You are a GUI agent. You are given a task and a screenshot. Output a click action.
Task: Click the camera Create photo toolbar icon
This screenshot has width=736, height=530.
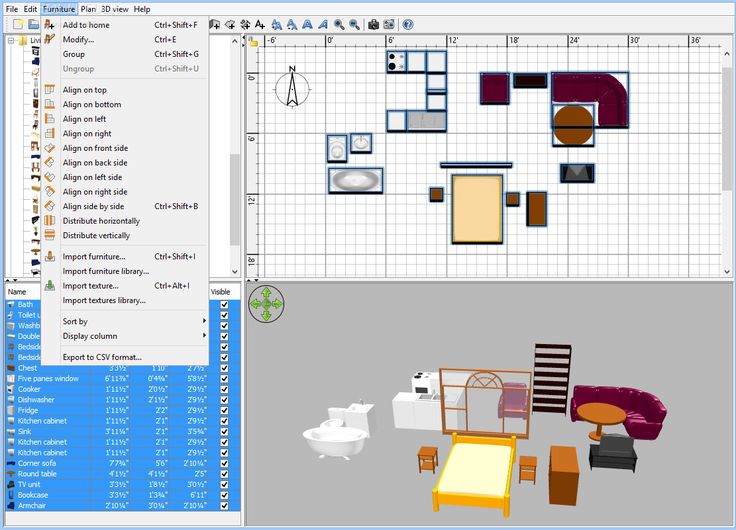tap(373, 24)
